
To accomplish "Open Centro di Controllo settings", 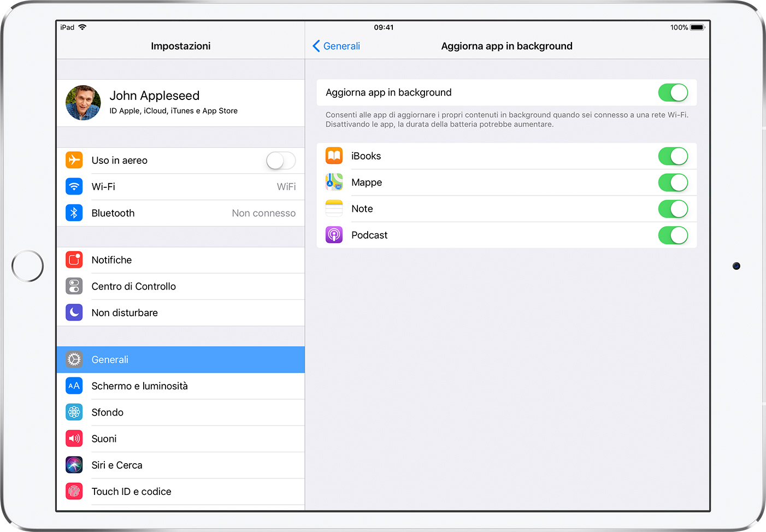I will (x=181, y=286).
